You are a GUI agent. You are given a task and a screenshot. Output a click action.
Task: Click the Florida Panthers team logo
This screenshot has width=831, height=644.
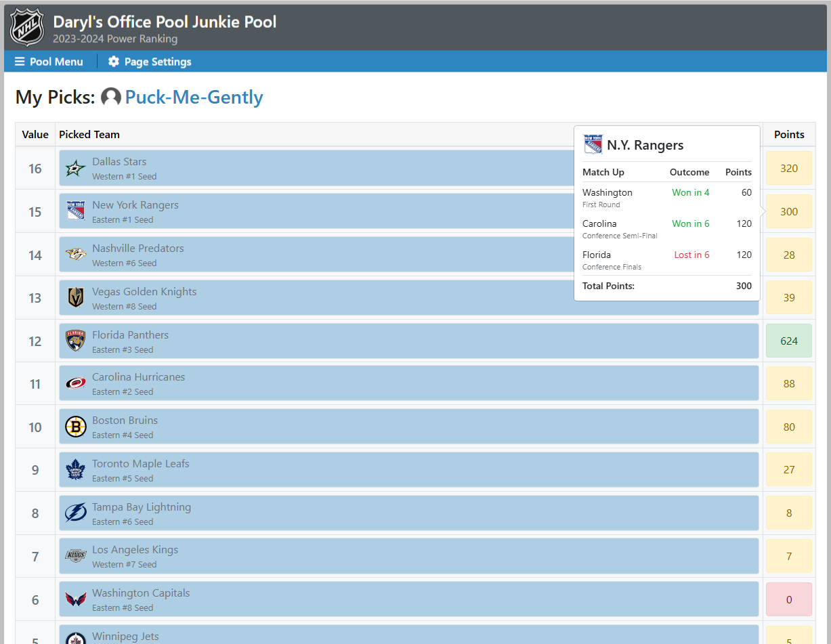coord(76,341)
